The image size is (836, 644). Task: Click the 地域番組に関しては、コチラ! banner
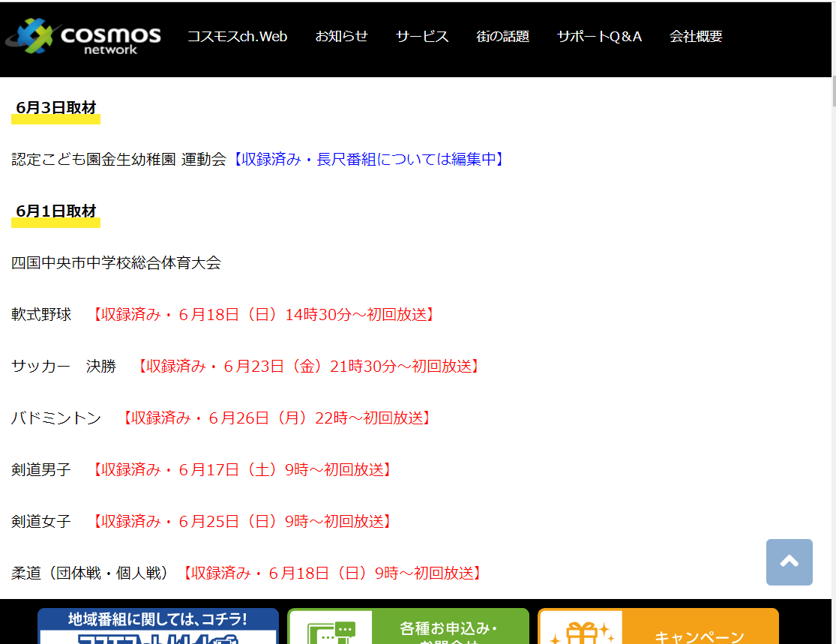[157, 627]
